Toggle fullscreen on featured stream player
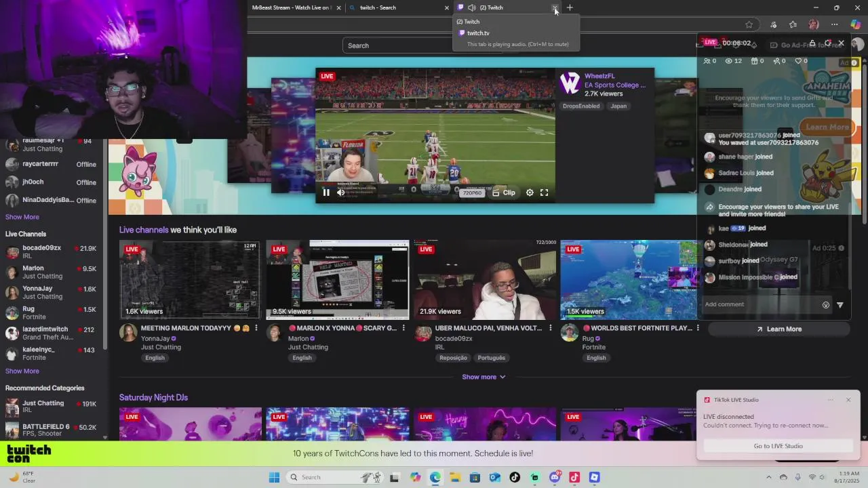Screen dimensions: 868x488 pos(544,192)
